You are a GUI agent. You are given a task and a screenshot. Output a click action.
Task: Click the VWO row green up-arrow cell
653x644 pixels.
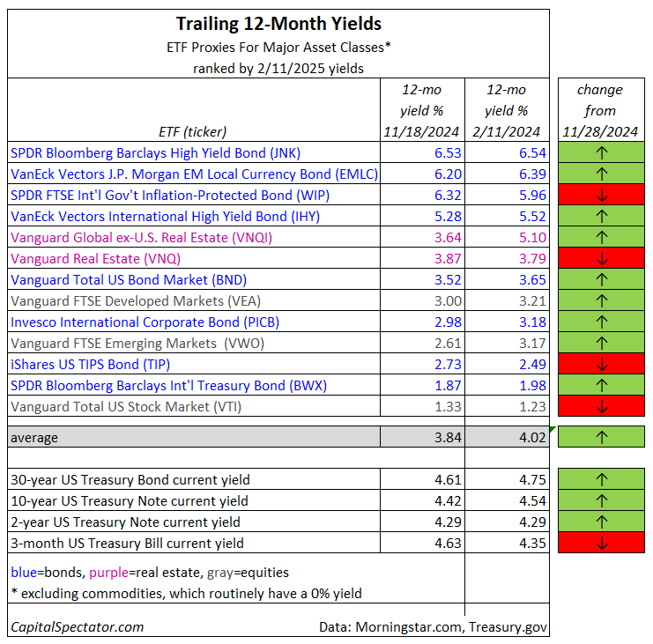[601, 343]
